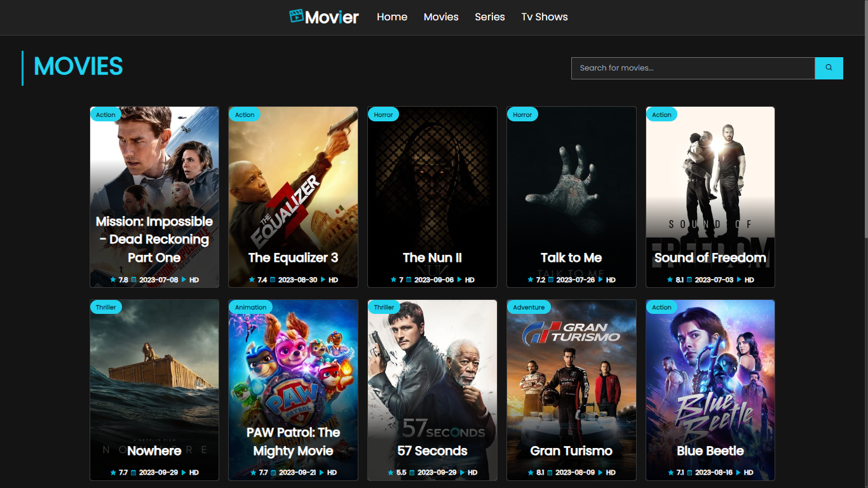Click calendar icon on Gran Turismo card
Screen dimensions: 868x488
pyautogui.click(x=550, y=473)
